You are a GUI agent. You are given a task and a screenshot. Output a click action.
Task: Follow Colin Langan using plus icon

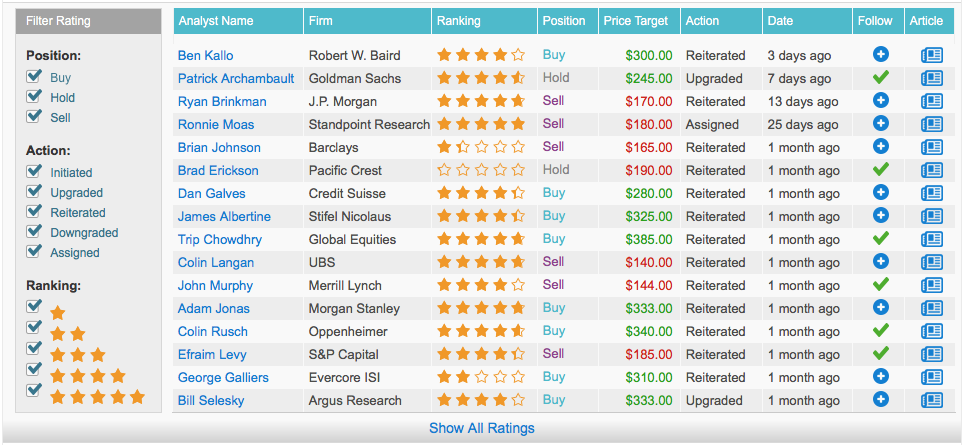point(881,262)
